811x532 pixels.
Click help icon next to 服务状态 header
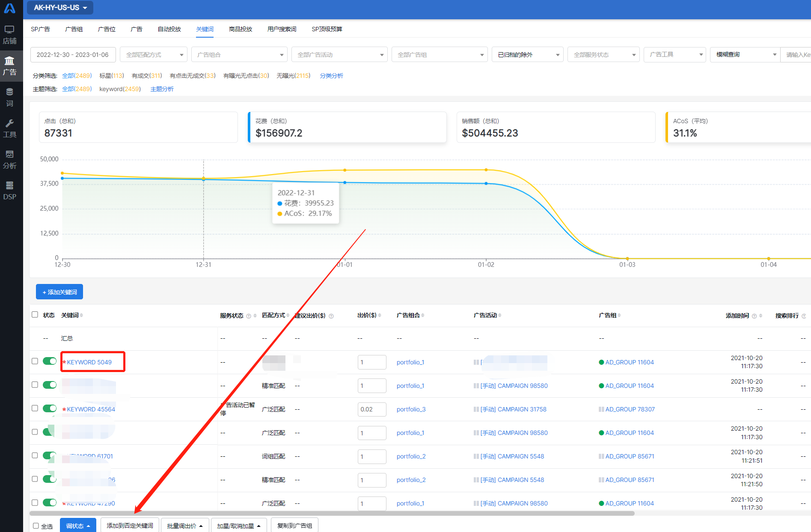pos(249,316)
